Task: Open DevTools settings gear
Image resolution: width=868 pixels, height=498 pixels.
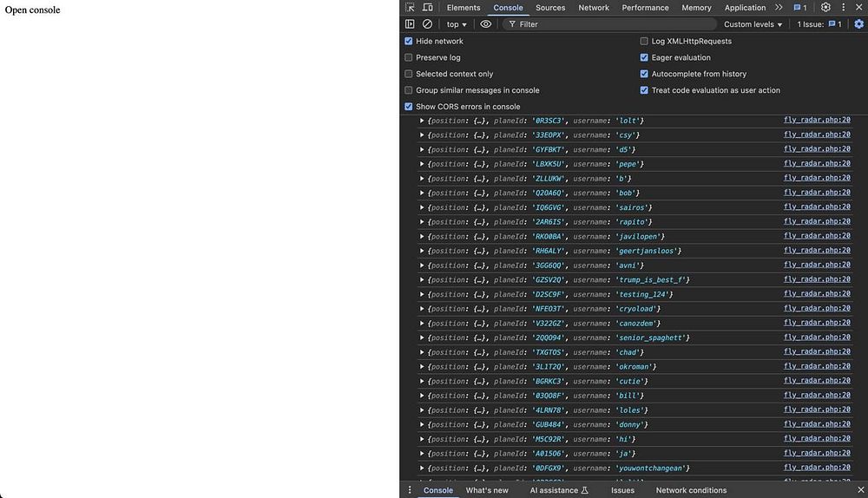Action: pos(825,8)
